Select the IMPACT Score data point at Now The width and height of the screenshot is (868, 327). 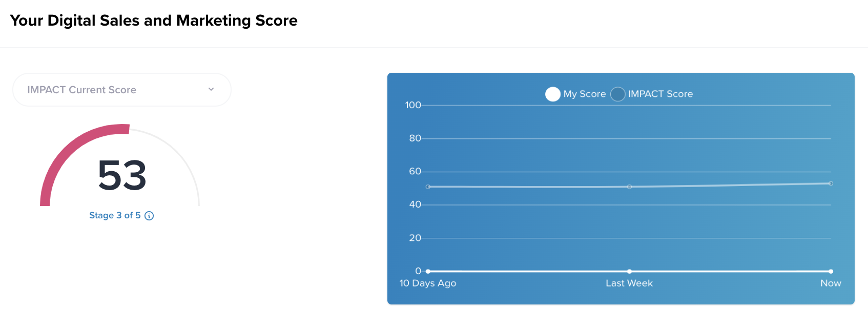[831, 183]
